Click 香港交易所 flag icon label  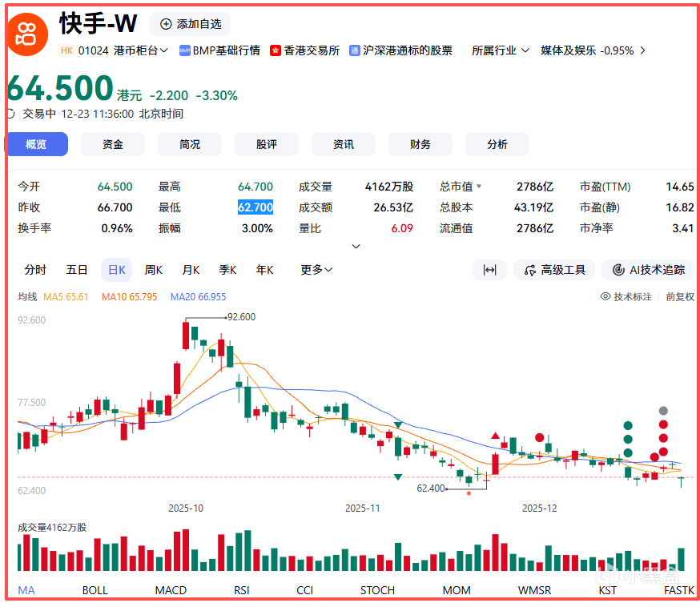[275, 50]
